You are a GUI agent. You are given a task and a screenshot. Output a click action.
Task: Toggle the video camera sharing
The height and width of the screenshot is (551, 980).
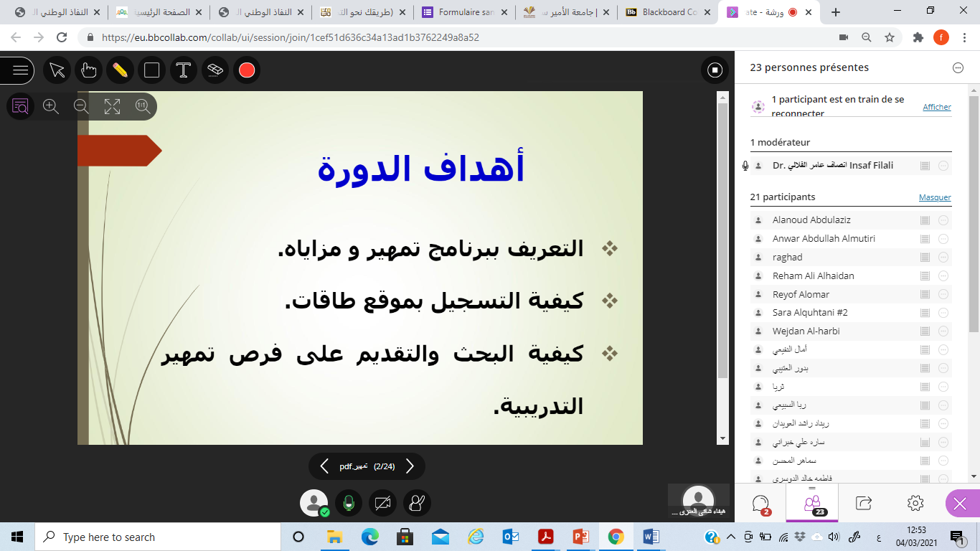[x=383, y=504]
